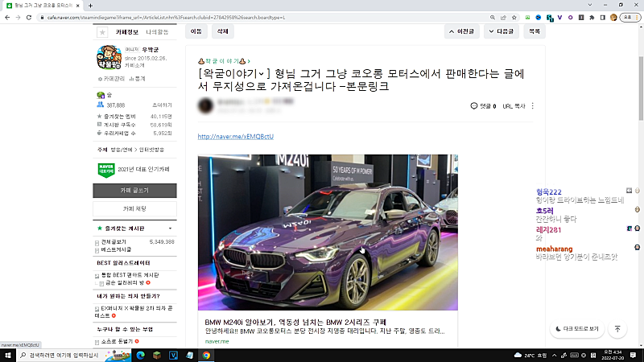Open the post category dropdown in title
Image resolution: width=644 pixels, height=362 pixels.
pos(262,74)
